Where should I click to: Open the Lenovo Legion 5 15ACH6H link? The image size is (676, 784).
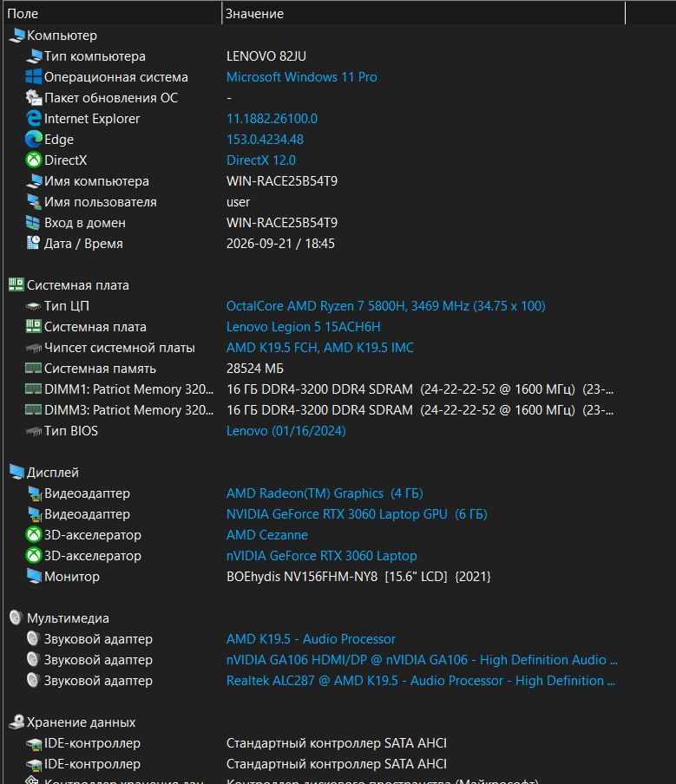pos(303,327)
